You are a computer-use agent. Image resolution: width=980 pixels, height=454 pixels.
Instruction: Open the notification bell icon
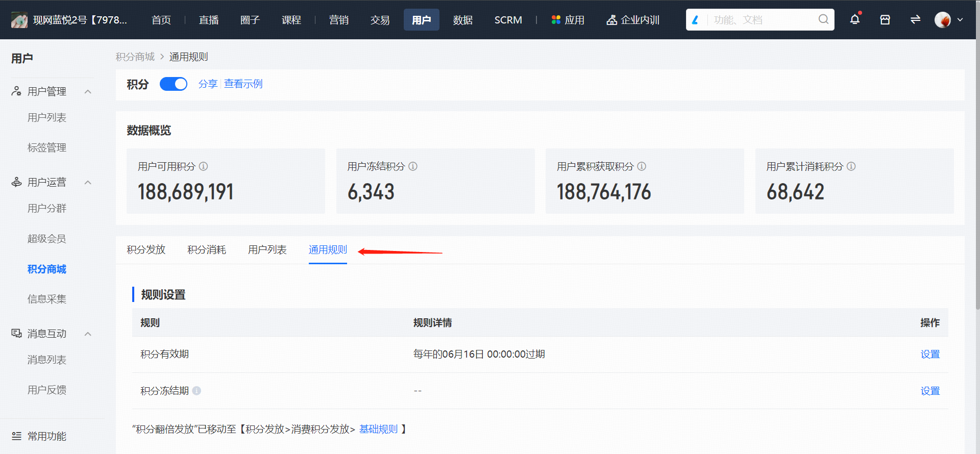855,19
